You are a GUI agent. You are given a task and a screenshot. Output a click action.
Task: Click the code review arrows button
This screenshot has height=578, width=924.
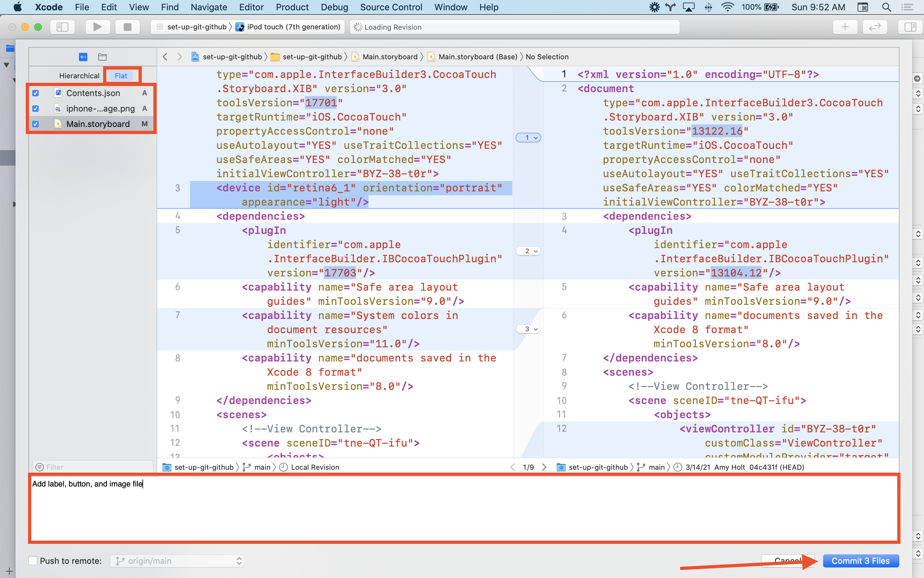[x=875, y=27]
